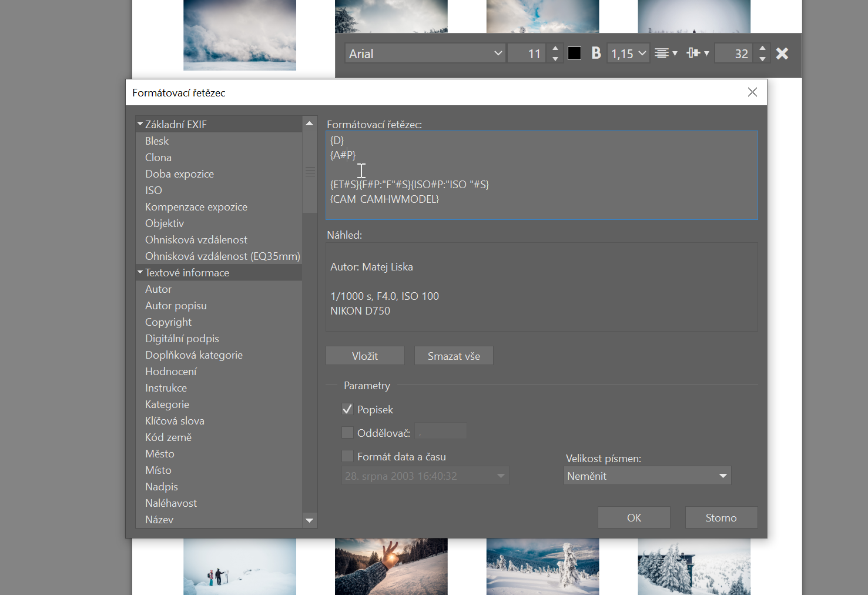
Task: Select Místo in the list
Action: tap(219, 470)
